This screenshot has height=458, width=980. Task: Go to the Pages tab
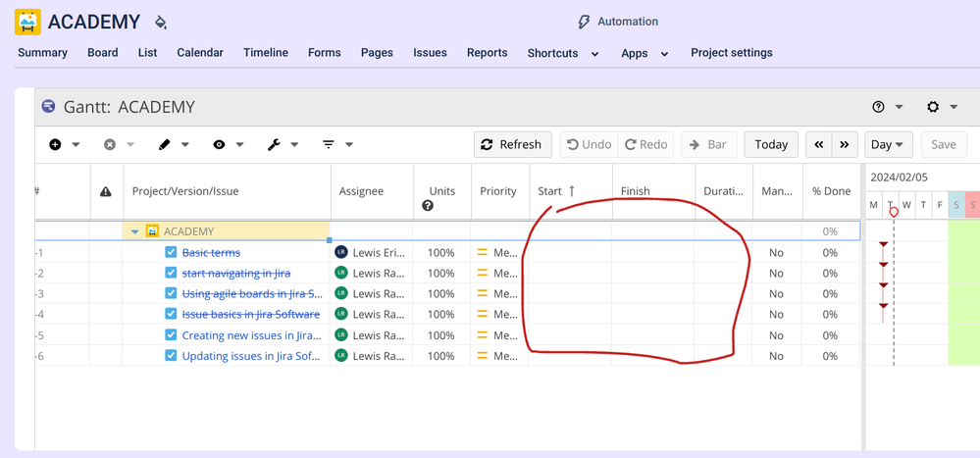[377, 53]
